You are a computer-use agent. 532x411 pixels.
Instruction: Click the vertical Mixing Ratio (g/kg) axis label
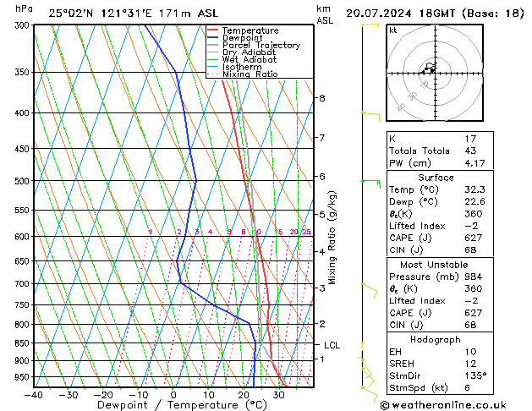pyautogui.click(x=332, y=238)
